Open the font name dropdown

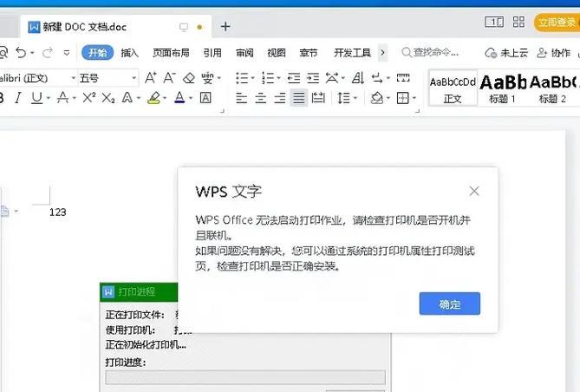tap(73, 78)
